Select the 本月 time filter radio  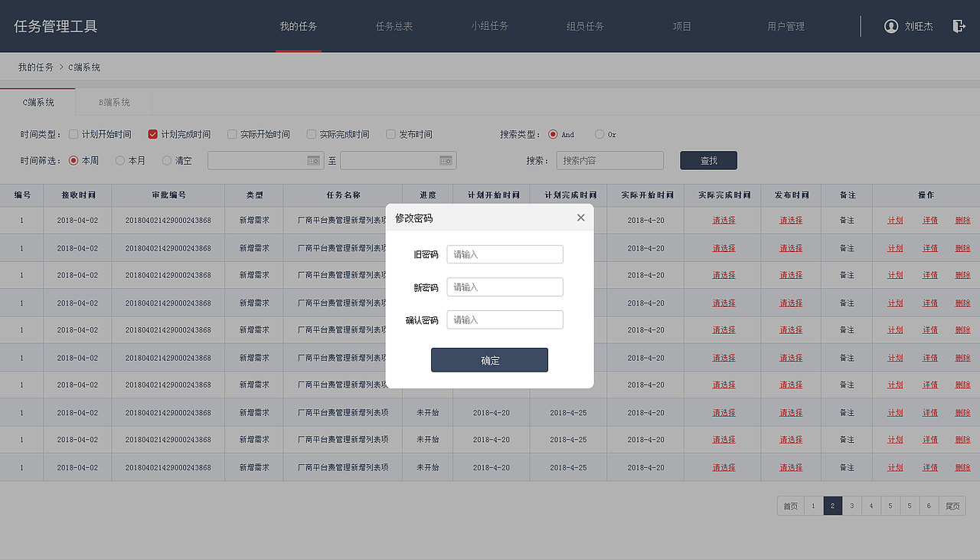pos(120,160)
